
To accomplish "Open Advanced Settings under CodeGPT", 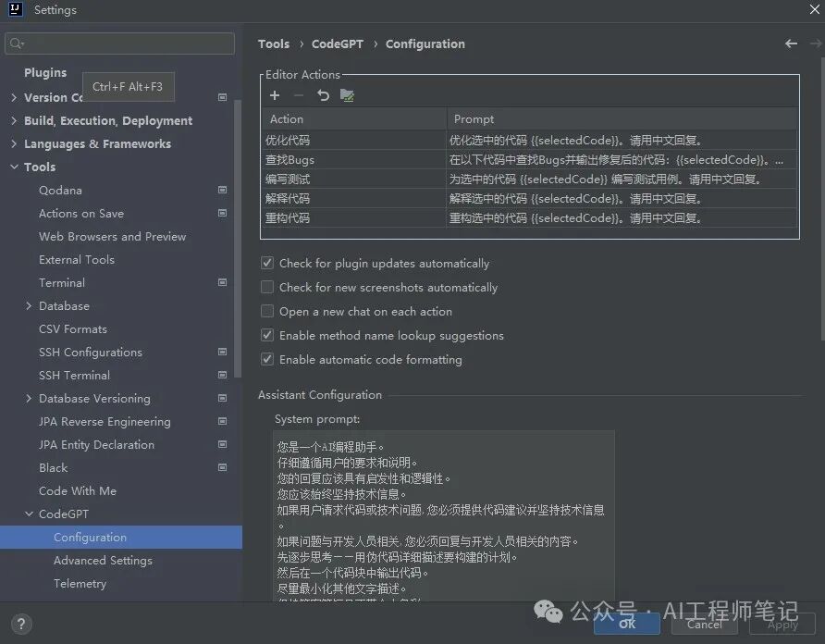I will [103, 560].
